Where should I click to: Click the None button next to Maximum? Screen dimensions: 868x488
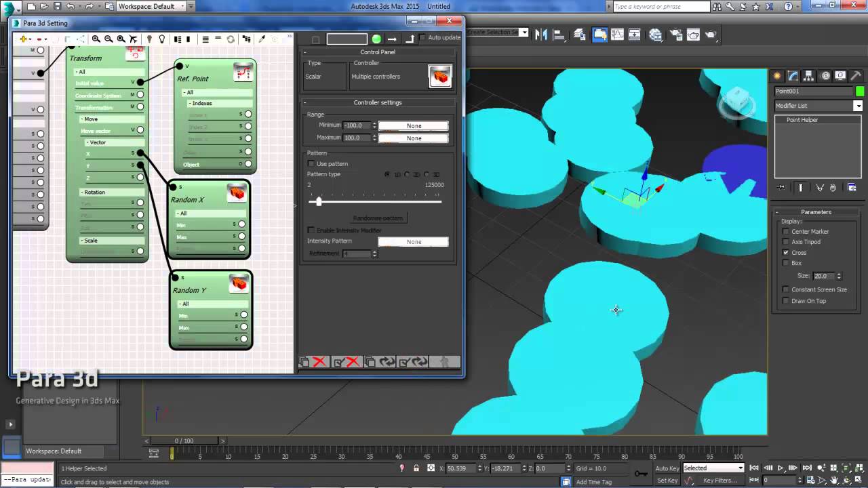click(414, 138)
